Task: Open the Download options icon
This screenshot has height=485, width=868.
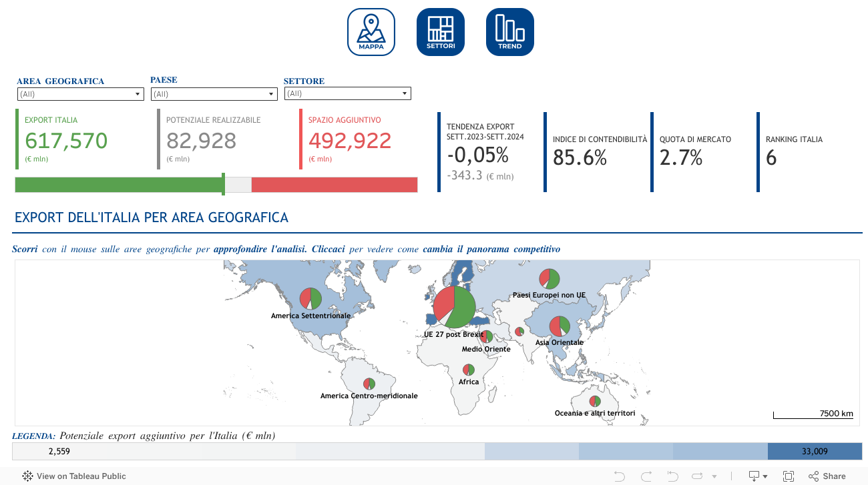Action: click(756, 476)
